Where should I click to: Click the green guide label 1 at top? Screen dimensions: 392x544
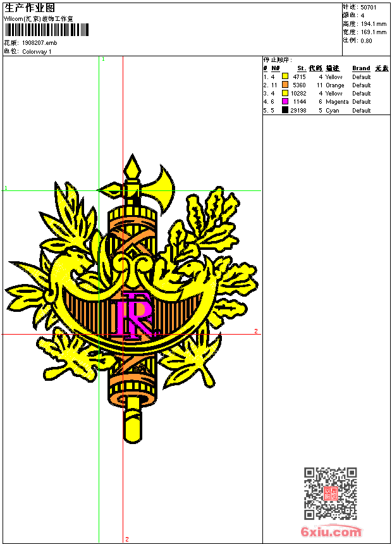(103, 59)
